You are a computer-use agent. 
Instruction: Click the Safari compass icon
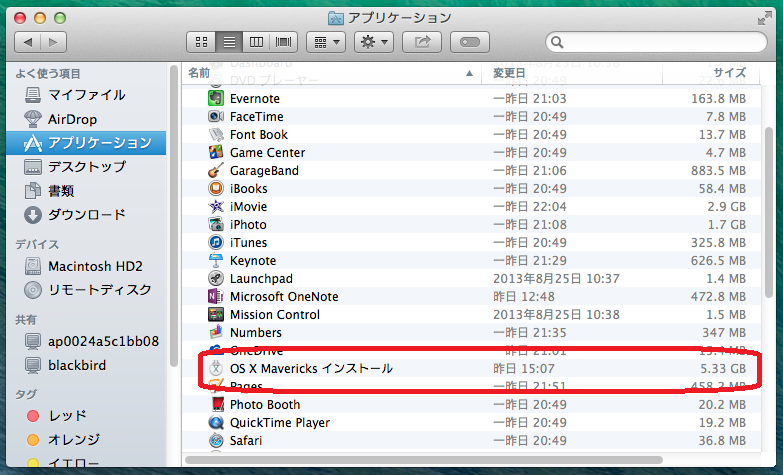(x=216, y=440)
